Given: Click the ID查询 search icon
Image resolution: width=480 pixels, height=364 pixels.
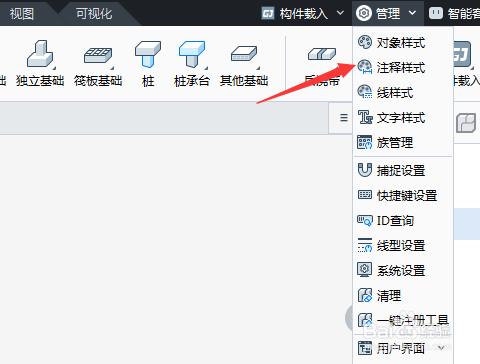Looking at the screenshot, I should coord(365,220).
